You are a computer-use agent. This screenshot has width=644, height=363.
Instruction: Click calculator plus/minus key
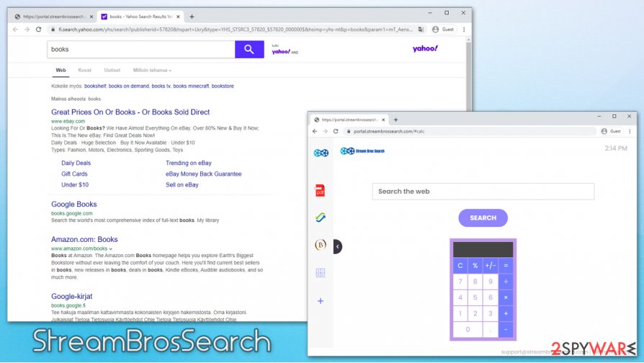coord(491,266)
